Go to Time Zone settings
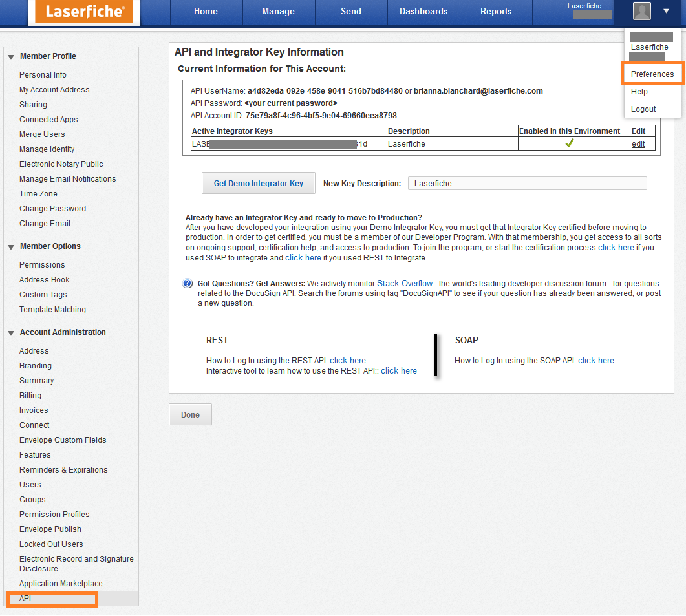 pos(38,194)
